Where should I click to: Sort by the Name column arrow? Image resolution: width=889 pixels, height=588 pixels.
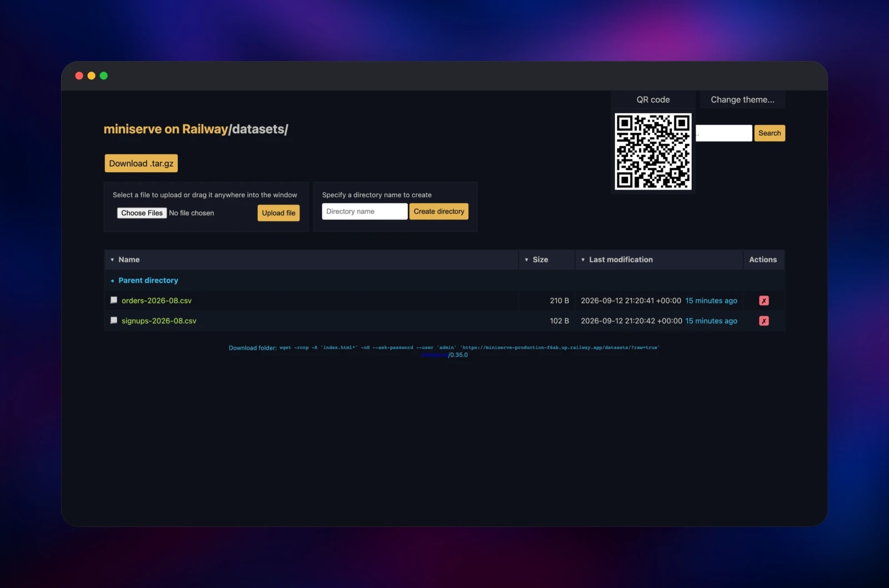coord(112,260)
